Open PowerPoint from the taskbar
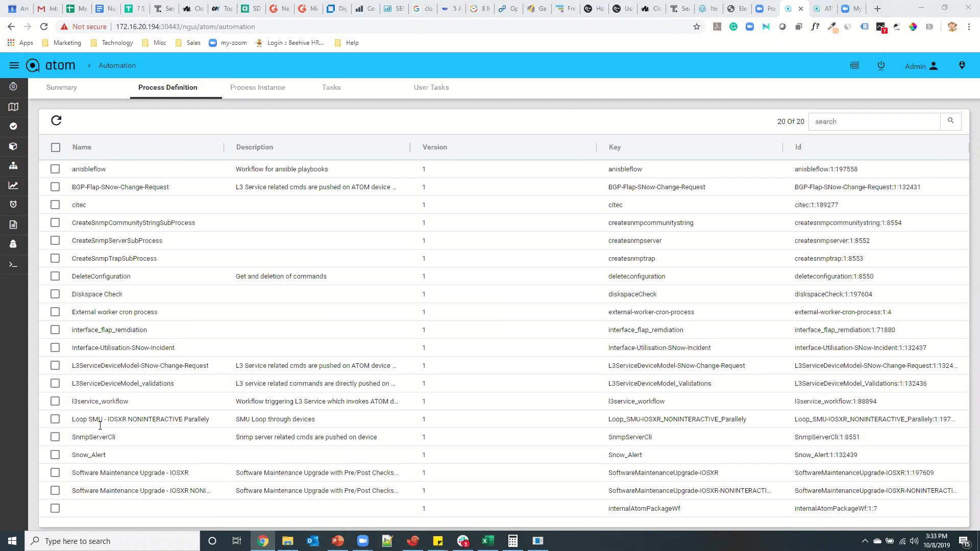 pyautogui.click(x=337, y=541)
